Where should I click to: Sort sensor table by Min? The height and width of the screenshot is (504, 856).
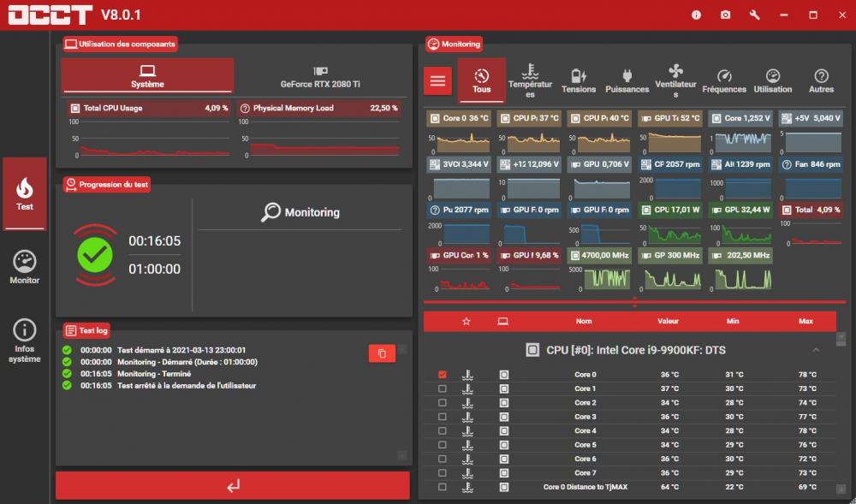pos(734,321)
